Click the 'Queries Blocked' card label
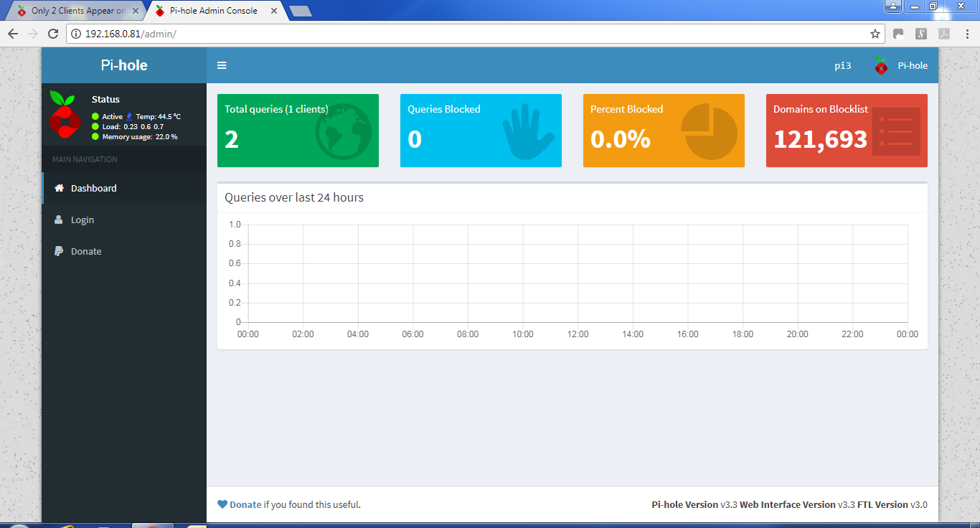This screenshot has height=528, width=980. tap(444, 109)
